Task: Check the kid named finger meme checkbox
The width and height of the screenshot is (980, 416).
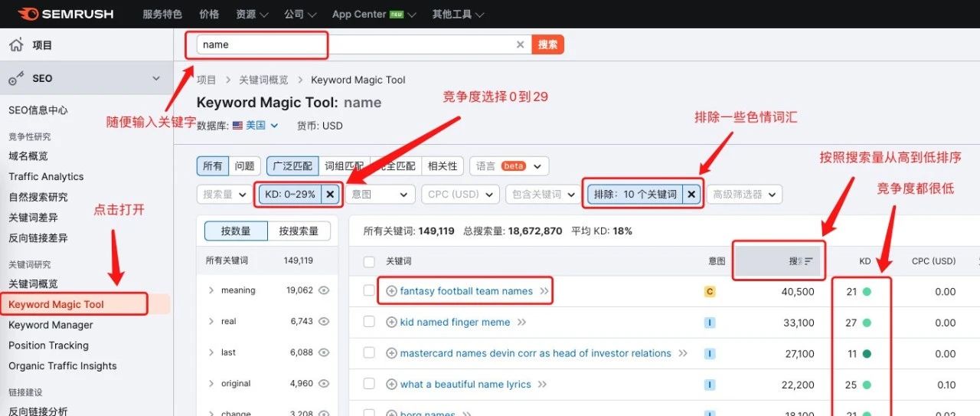Action: [x=369, y=323]
